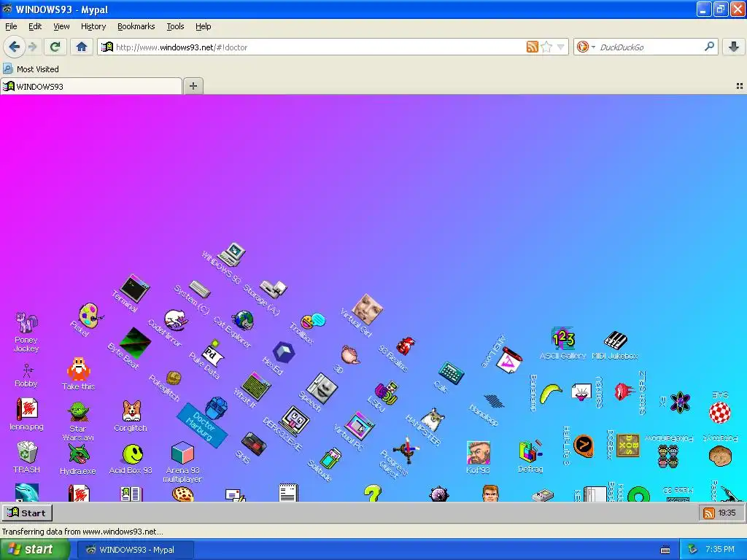Play the Star Wars.avi Yoda icon
The image size is (747, 560).
[78, 421]
